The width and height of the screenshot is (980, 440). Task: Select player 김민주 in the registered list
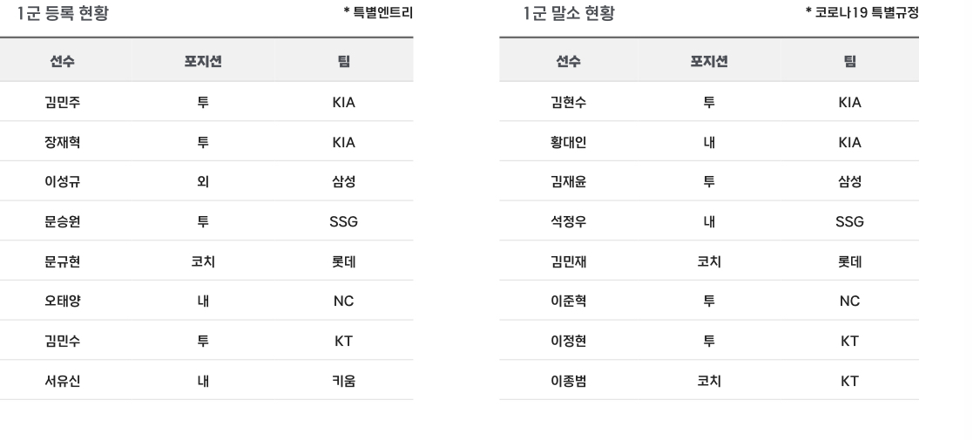pos(63,102)
